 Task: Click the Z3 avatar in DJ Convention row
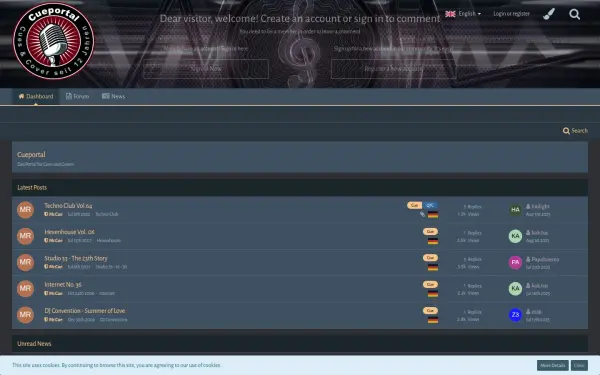pyautogui.click(x=515, y=315)
